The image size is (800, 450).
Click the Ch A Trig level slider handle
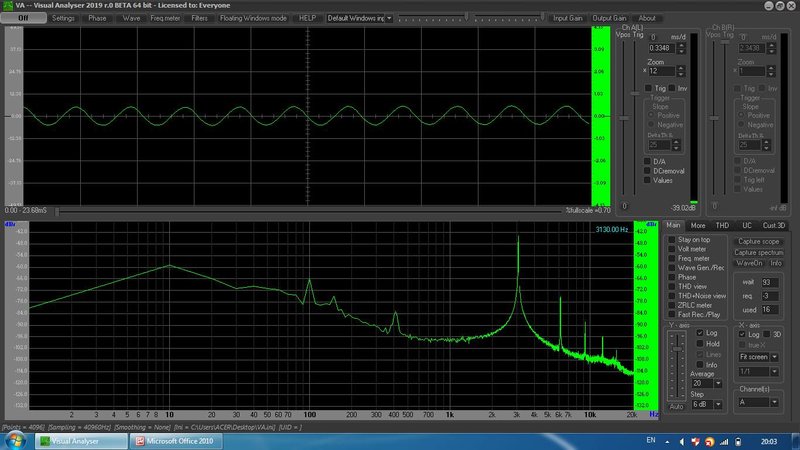pyautogui.click(x=635, y=93)
